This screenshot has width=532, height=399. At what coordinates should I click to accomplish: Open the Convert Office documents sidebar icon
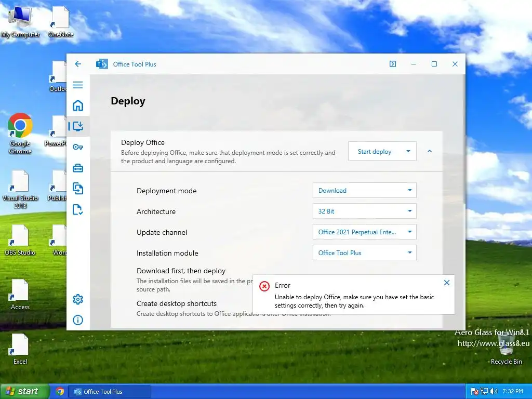click(x=78, y=189)
